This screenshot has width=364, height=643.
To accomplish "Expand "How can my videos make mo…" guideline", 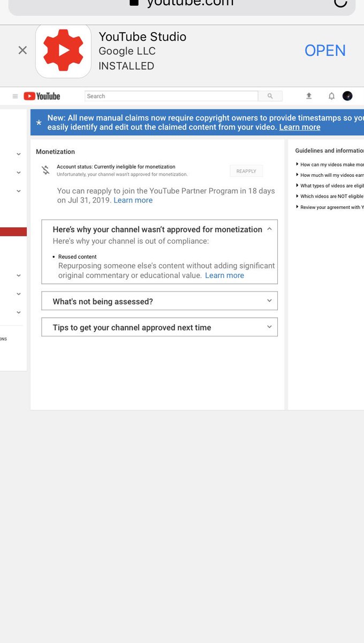I will coord(330,165).
